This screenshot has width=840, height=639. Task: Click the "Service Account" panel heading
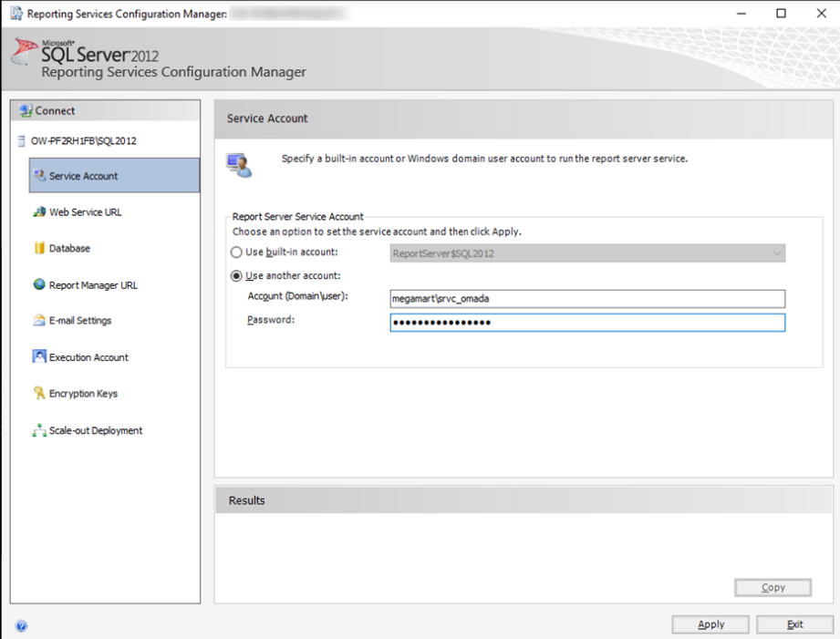pyautogui.click(x=267, y=119)
